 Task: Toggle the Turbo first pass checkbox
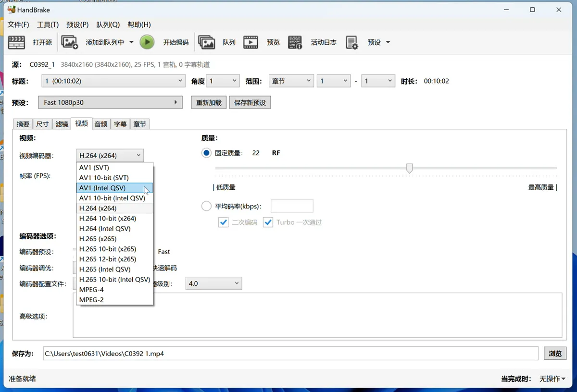tap(268, 222)
